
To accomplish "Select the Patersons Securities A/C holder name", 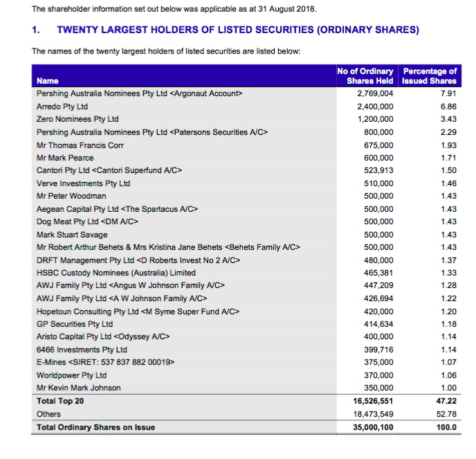I will point(152,132).
